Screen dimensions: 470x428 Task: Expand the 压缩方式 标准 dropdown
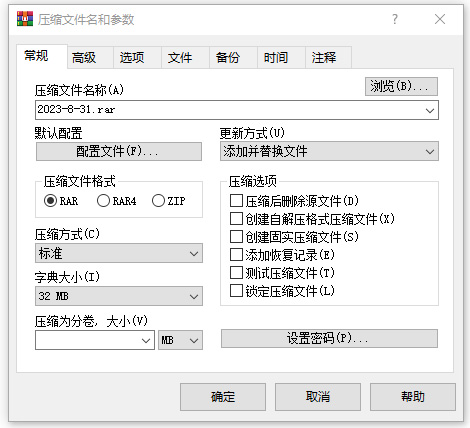119,253
